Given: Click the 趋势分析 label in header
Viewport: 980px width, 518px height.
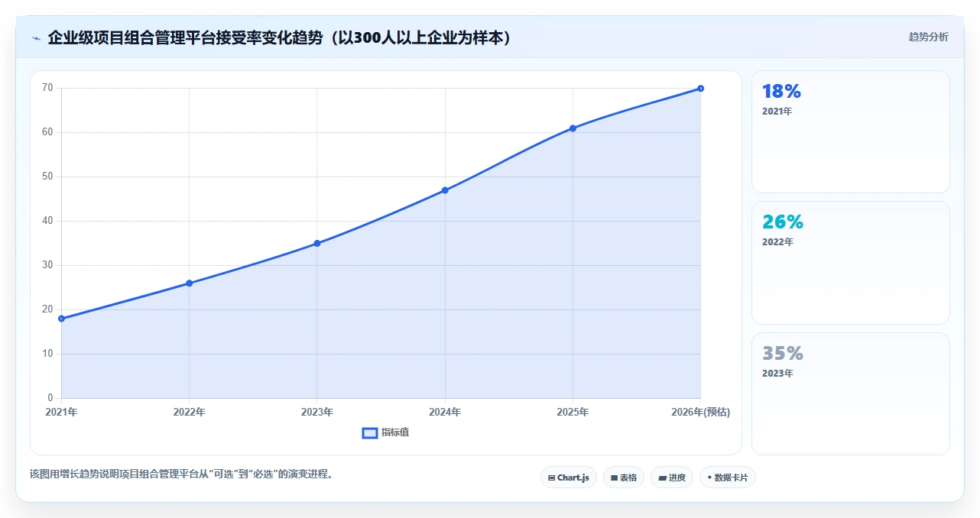Looking at the screenshot, I should 928,37.
